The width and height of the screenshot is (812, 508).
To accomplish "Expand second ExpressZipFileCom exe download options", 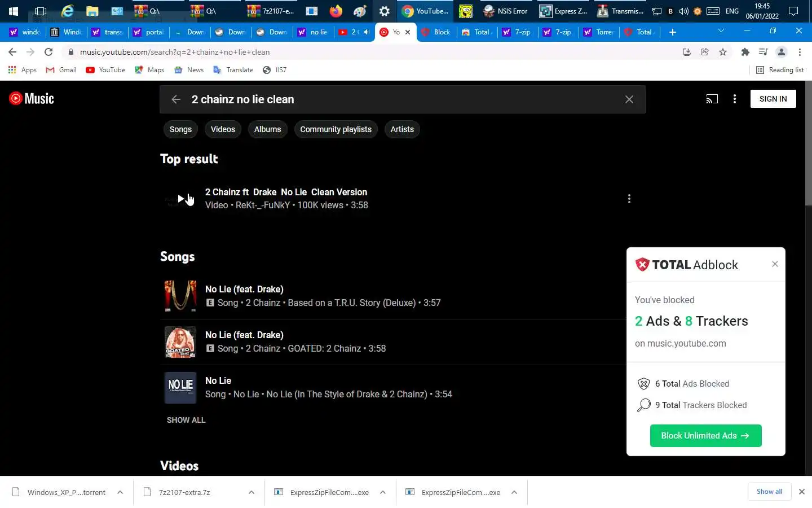I will (x=514, y=492).
